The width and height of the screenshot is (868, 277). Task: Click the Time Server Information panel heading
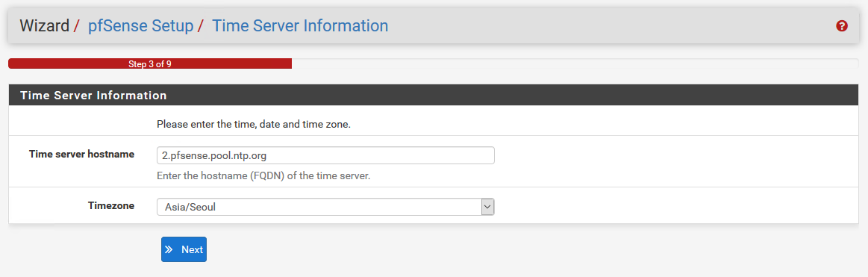click(434, 96)
